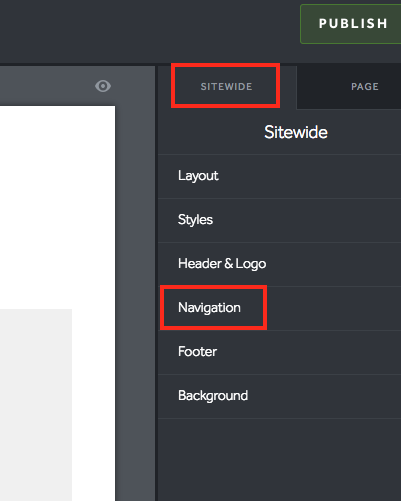Click the vertical divider between preview and panel
The image size is (401, 501).
coord(157,283)
